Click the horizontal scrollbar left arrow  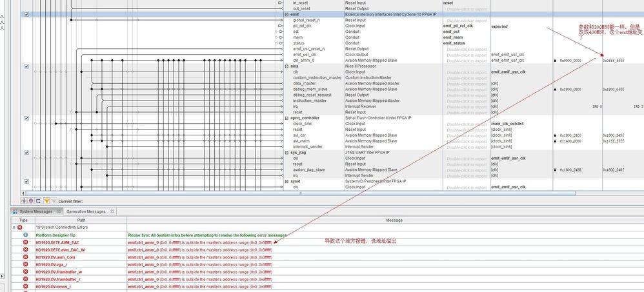point(23,193)
